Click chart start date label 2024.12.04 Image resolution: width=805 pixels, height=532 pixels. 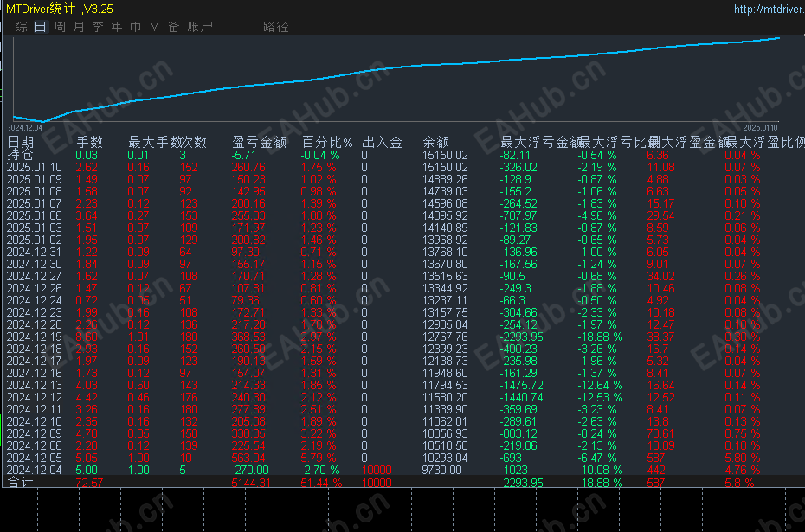25,128
